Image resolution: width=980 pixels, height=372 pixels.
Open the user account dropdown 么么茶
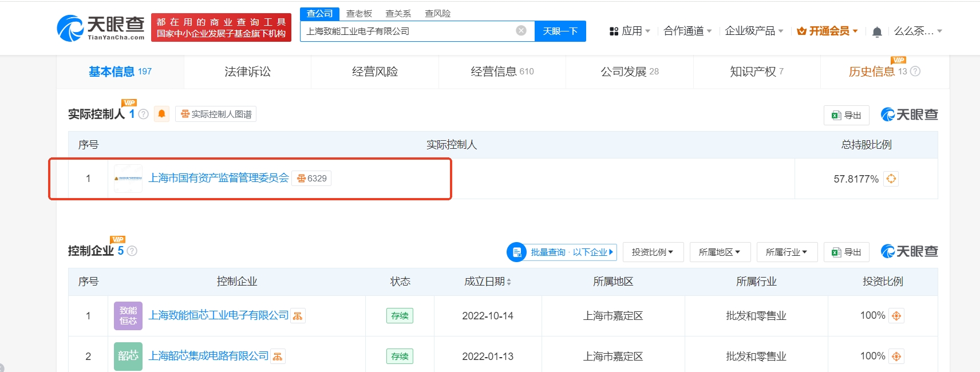tap(918, 31)
